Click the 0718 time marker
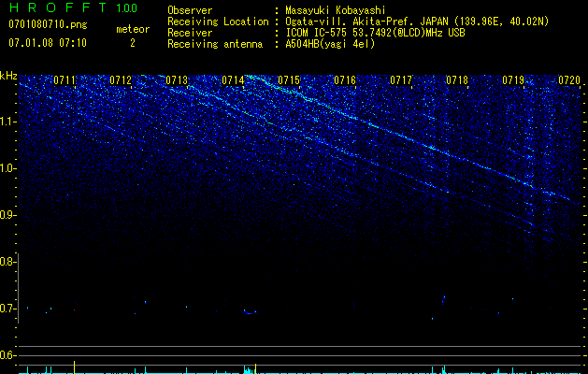The width and height of the screenshot is (588, 374). 457,80
